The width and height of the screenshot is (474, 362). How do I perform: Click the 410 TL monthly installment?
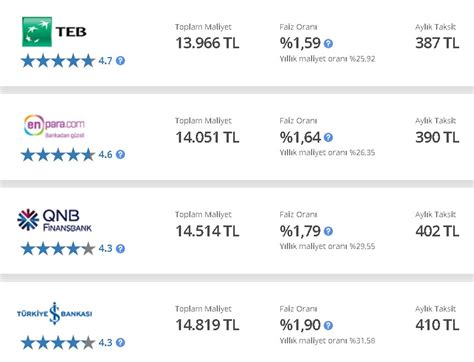pyautogui.click(x=437, y=325)
